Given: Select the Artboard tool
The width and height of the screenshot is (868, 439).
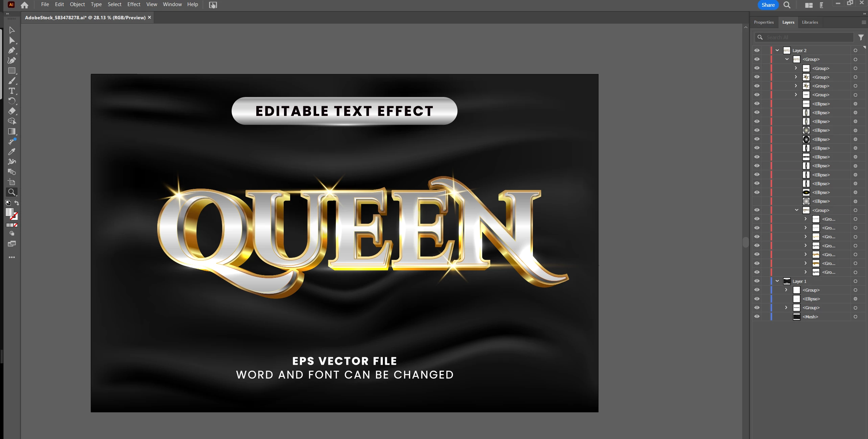Looking at the screenshot, I should (11, 182).
